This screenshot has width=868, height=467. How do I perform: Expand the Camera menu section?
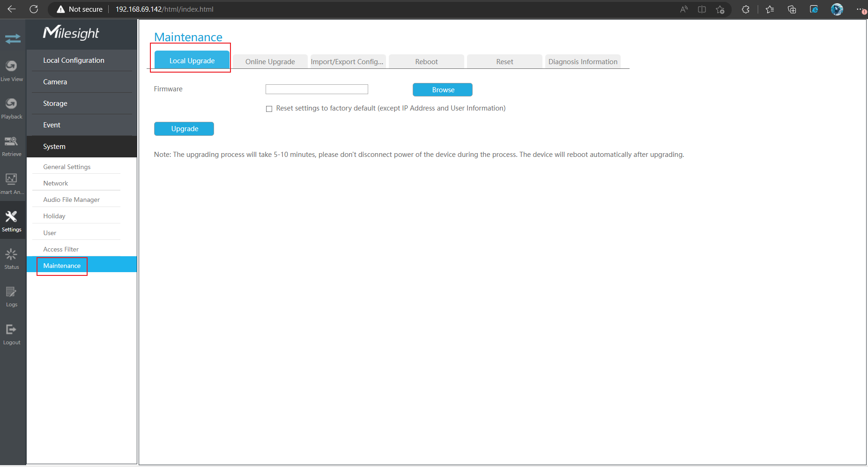[82, 82]
